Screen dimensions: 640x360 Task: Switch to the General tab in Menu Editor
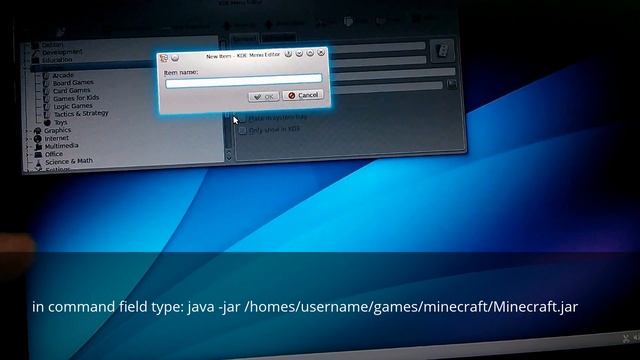(244, 39)
